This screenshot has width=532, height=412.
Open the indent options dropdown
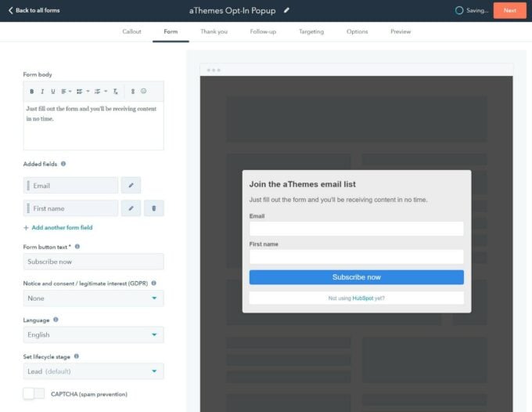100,92
